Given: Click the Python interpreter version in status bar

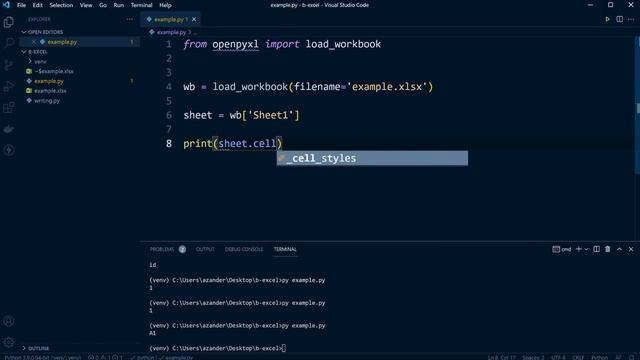Looking at the screenshot, I should (x=42, y=358).
